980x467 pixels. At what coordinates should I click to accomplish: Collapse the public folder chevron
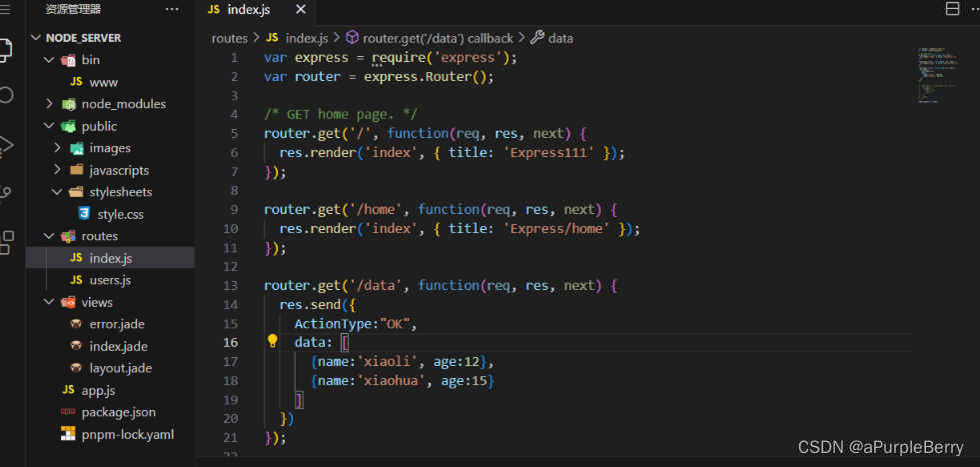coord(48,126)
